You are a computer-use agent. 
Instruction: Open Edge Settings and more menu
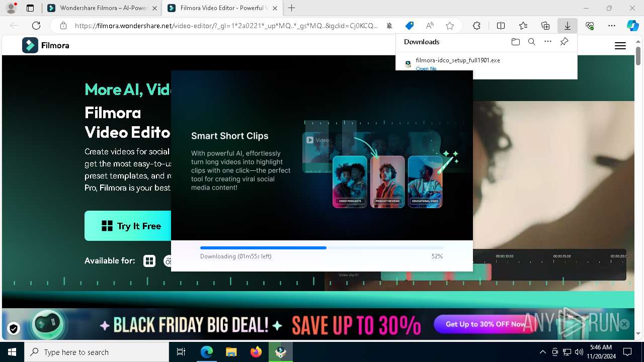[x=612, y=26]
